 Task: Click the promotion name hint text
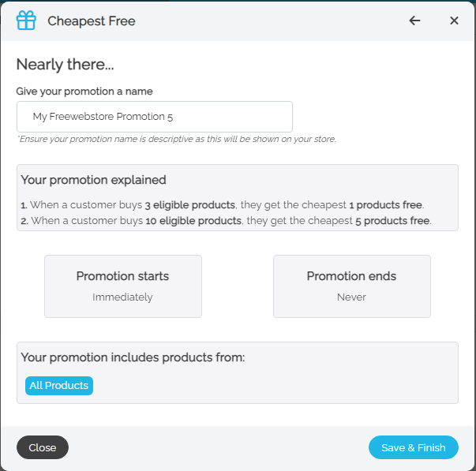click(176, 139)
